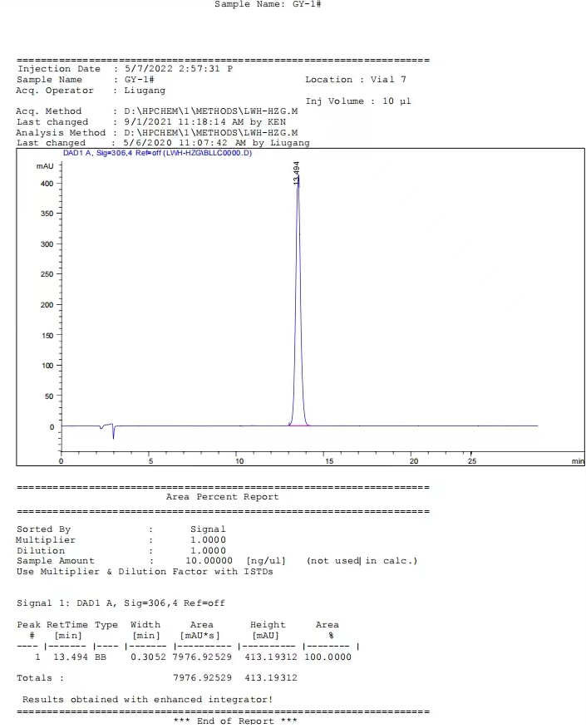Select the injection date '5/7/2022 2:57:31 P'
The height and width of the screenshot is (728, 586).
click(179, 69)
